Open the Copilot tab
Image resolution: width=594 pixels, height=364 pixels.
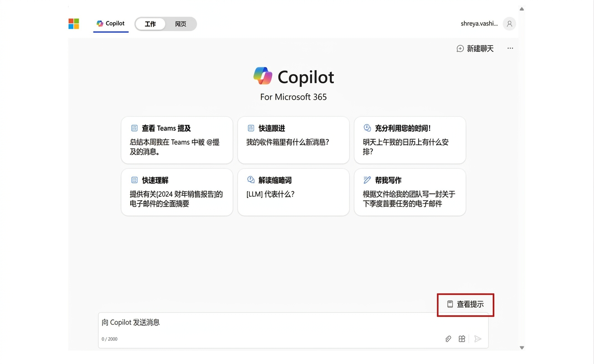pos(111,24)
